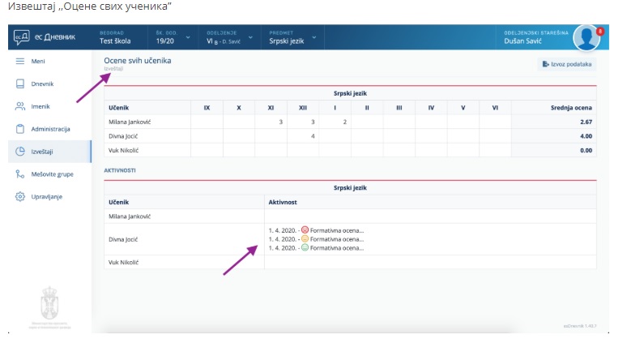Click the user profile avatar

click(585, 36)
